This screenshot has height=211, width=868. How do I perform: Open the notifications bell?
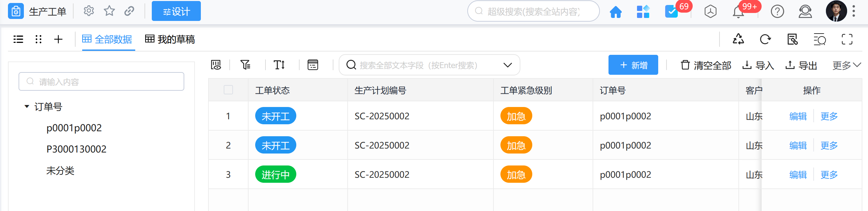pos(738,12)
